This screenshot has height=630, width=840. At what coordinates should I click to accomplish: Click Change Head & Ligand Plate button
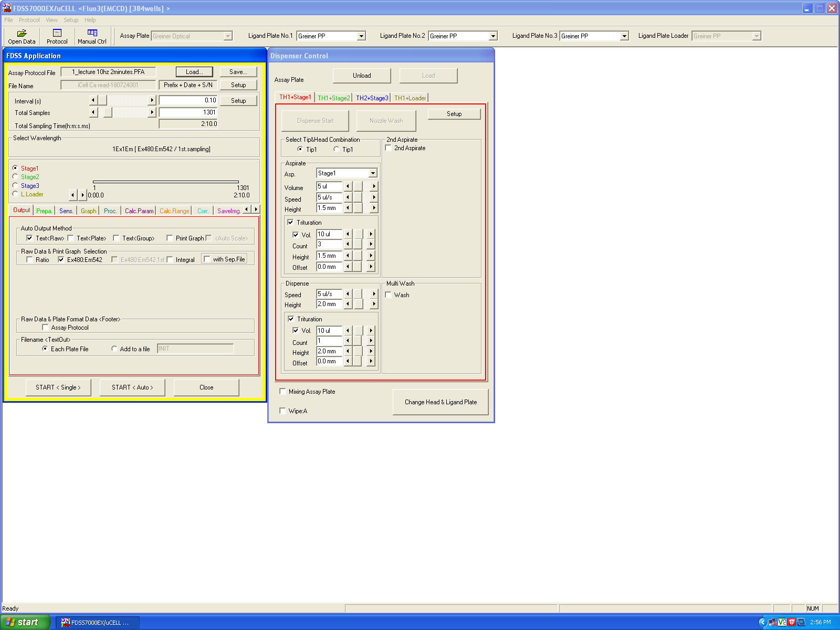[440, 402]
